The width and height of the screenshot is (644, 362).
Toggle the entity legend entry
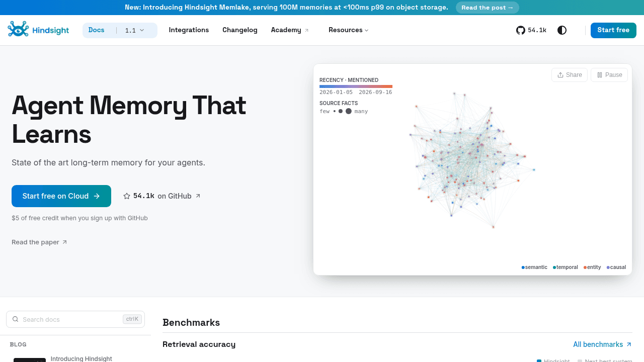(x=592, y=267)
